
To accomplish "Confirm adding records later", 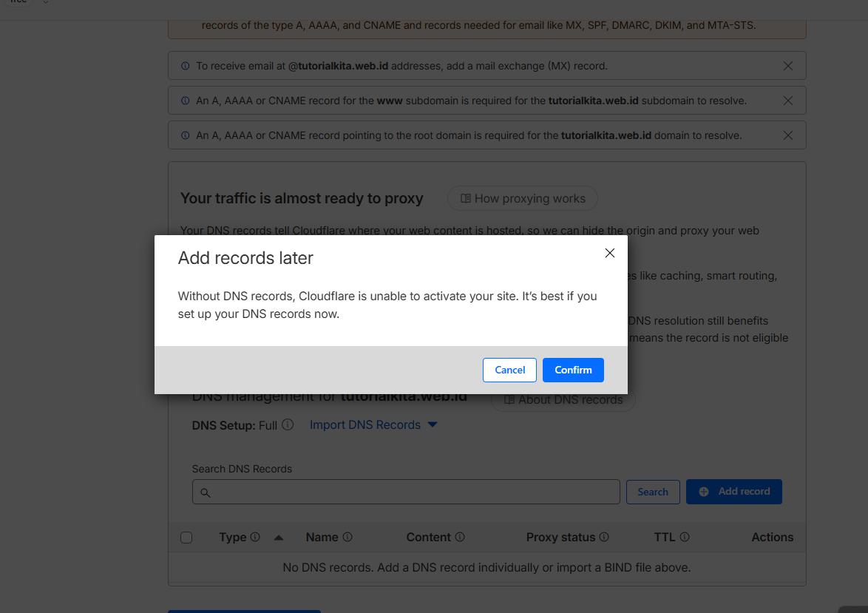I will pyautogui.click(x=573, y=370).
